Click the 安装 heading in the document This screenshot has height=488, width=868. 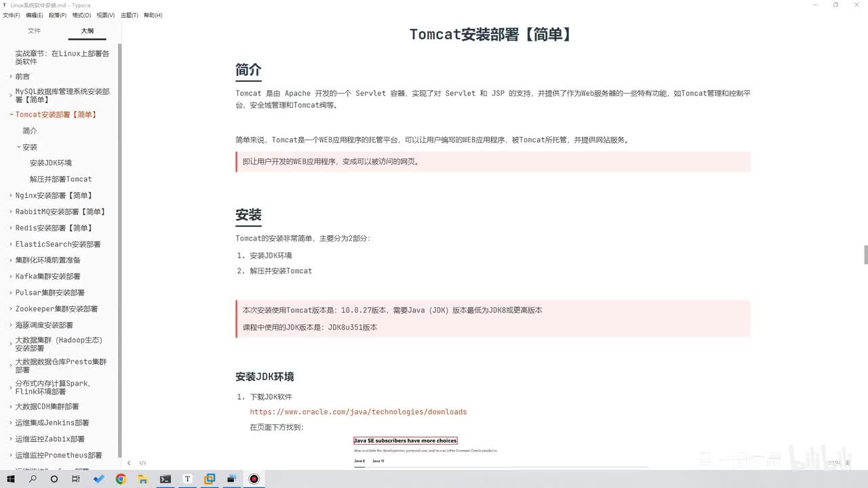tap(248, 215)
